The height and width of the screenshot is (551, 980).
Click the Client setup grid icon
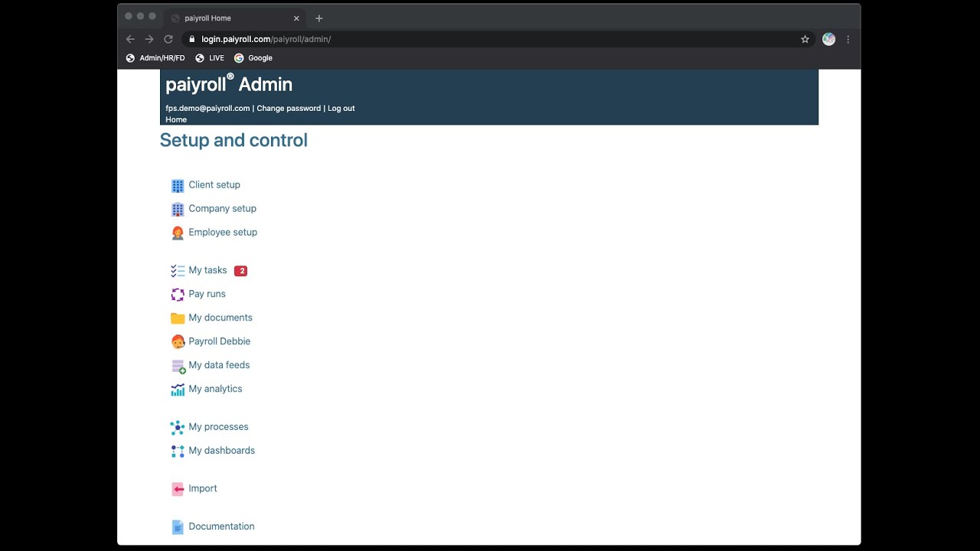(178, 185)
